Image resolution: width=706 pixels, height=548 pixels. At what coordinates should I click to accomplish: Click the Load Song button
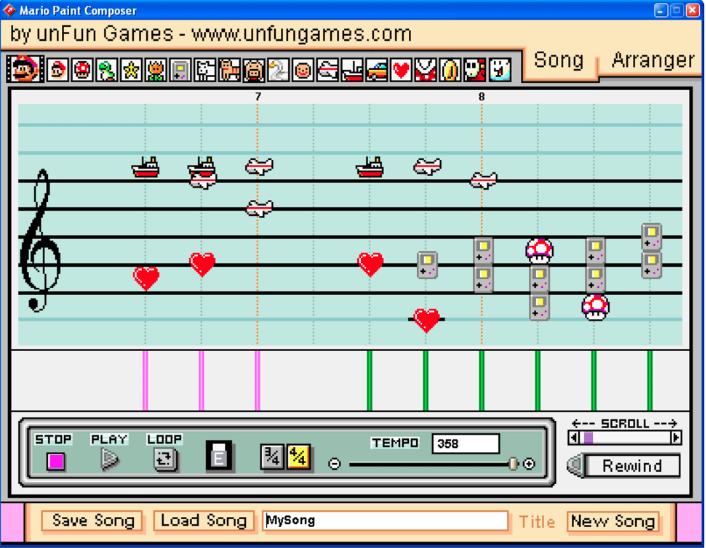205,521
